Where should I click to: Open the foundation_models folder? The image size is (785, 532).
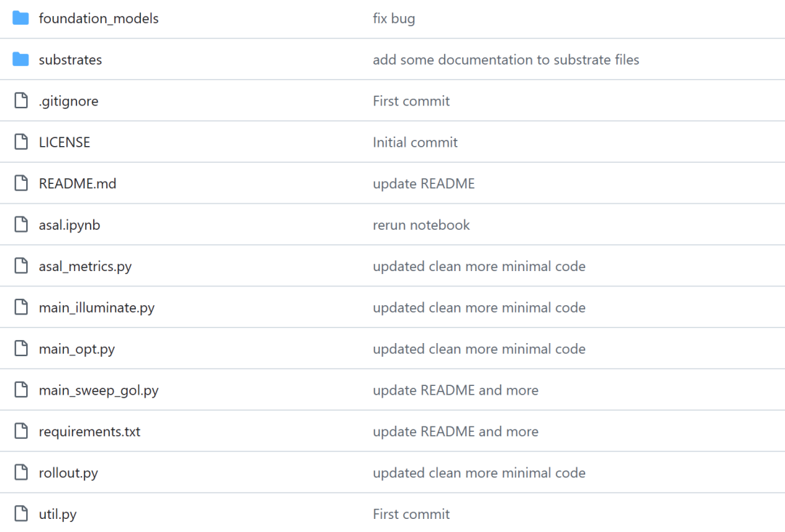(x=99, y=18)
